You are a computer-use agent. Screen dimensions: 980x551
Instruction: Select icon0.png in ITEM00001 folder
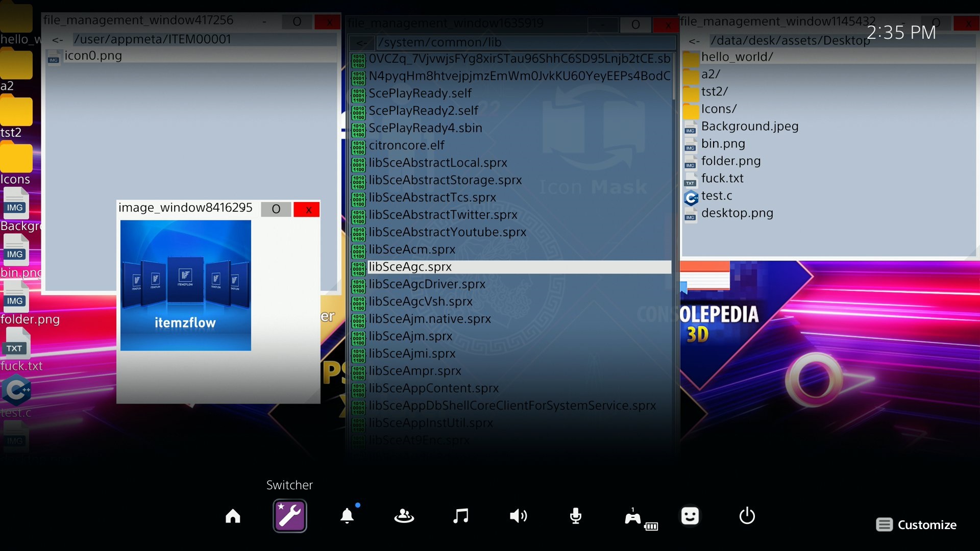[x=93, y=56]
